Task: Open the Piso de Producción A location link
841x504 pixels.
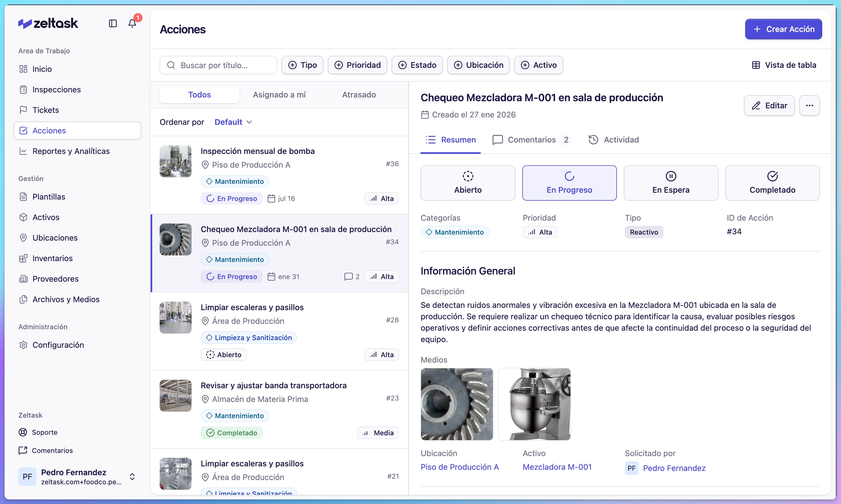Action: pyautogui.click(x=460, y=467)
